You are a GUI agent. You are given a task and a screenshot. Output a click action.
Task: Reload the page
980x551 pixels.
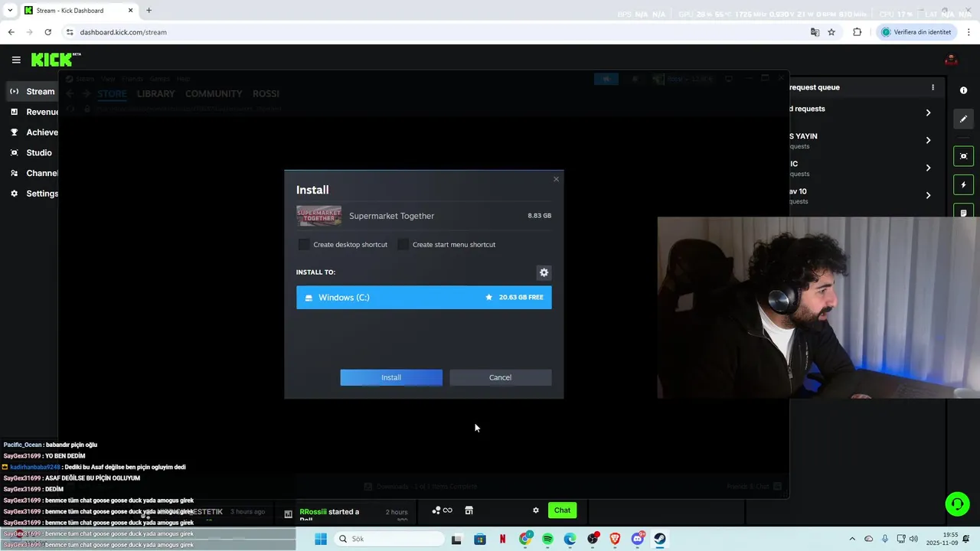tap(47, 32)
